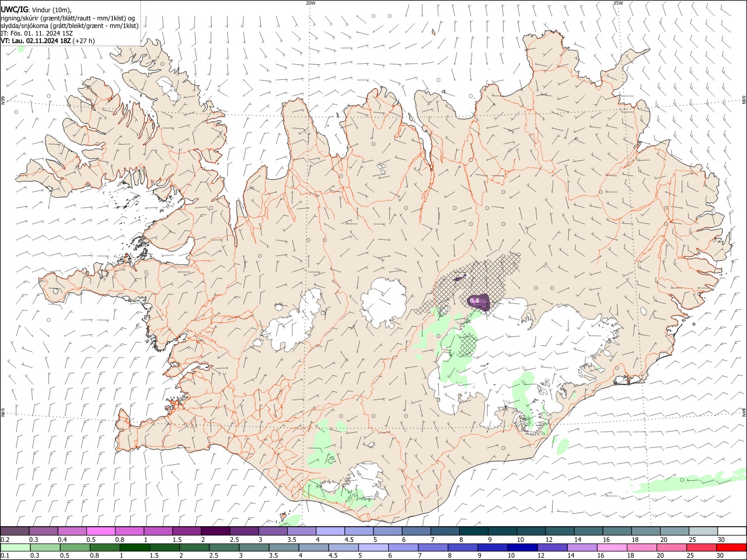Pick the darkest purple 2 snow-scale swatch
The width and height of the screenshot is (747, 560).
[215, 531]
